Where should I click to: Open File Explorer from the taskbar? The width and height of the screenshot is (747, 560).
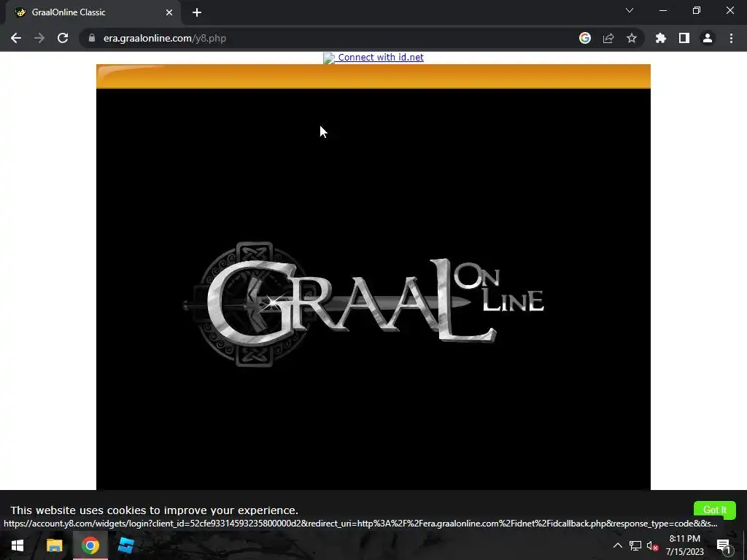[x=54, y=545]
